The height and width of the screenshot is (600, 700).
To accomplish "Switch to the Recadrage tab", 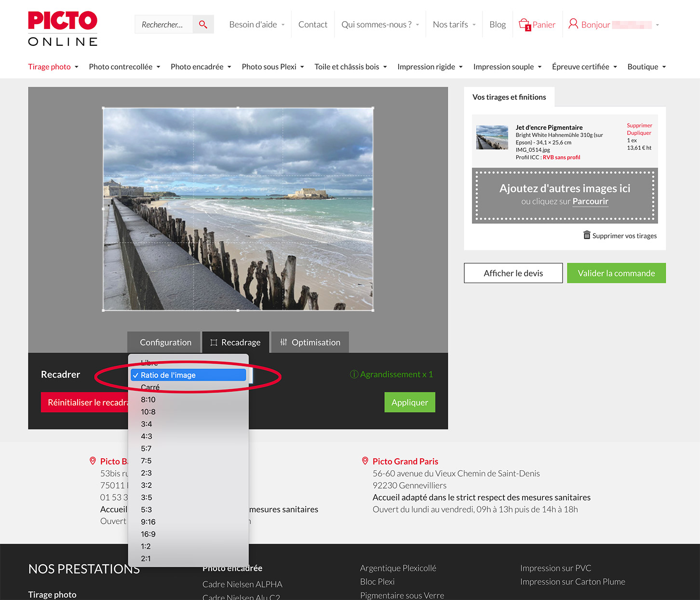I will coord(235,342).
